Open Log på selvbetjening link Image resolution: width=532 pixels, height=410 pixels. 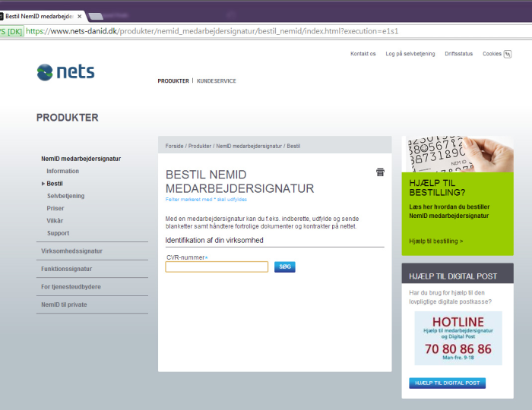pyautogui.click(x=410, y=54)
